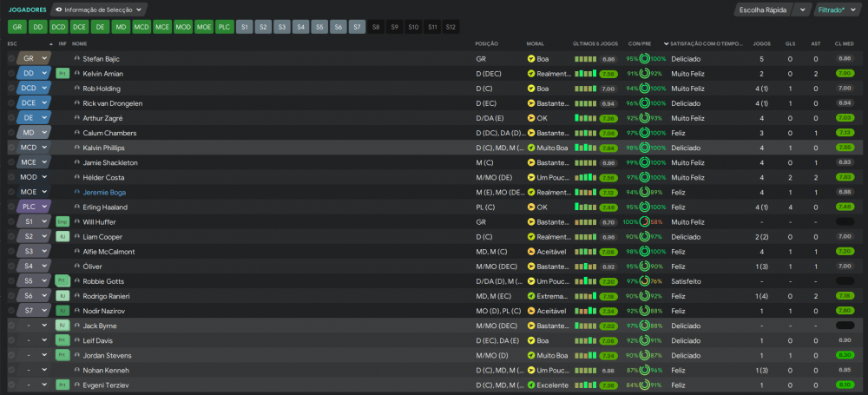
Task: Open the PLC position dropdown for Erling Haaland
Action: pyautogui.click(x=33, y=207)
